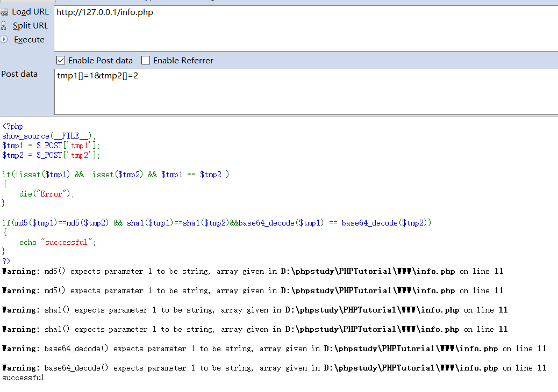Click the Enable Post data label text
The image size is (558, 392).
pyautogui.click(x=101, y=61)
